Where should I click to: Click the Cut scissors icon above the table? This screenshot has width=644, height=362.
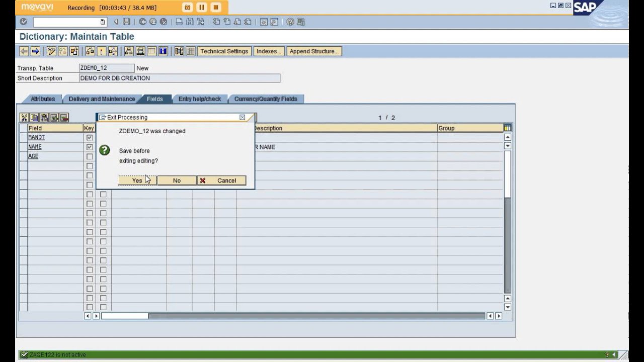tap(24, 118)
